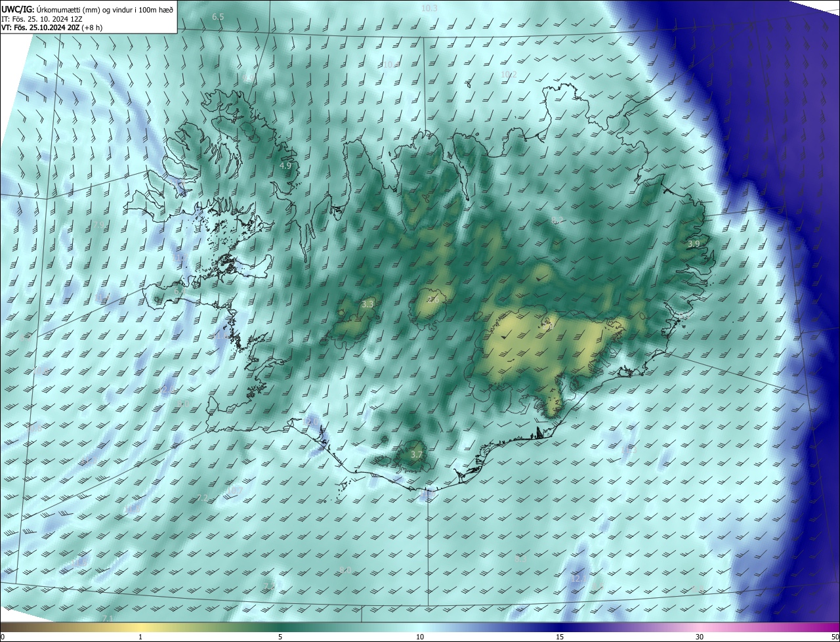This screenshot has height=642, width=840.
Task: Click the 3.3 value label
Action: pyautogui.click(x=367, y=304)
